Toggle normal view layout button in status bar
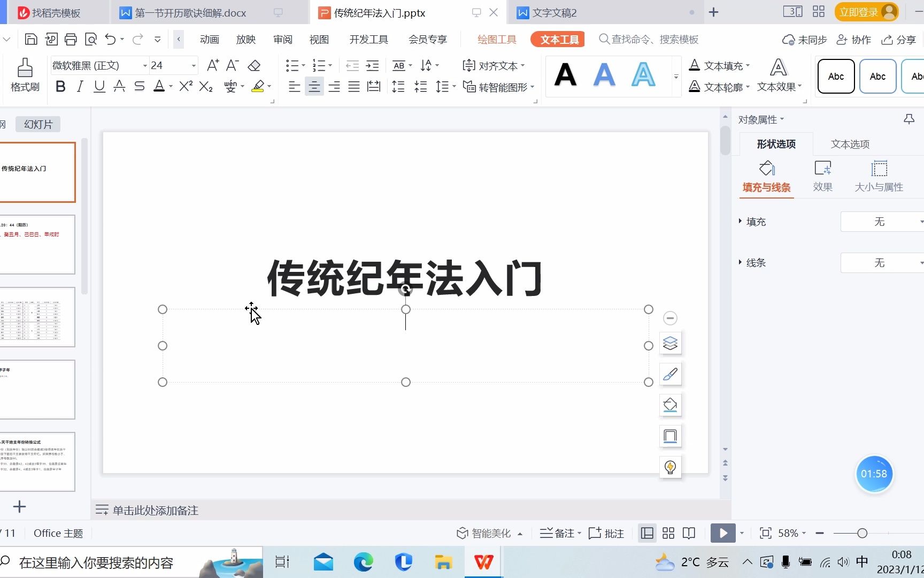 pyautogui.click(x=647, y=533)
